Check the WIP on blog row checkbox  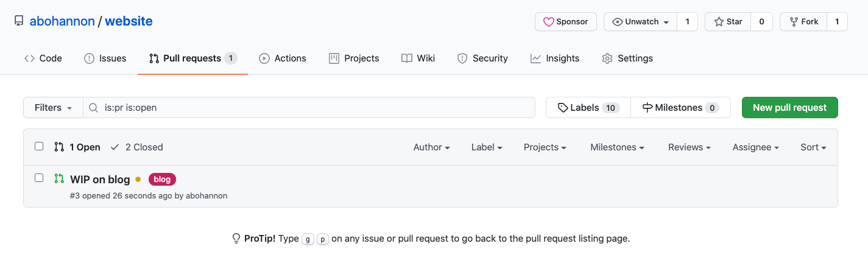pyautogui.click(x=39, y=178)
